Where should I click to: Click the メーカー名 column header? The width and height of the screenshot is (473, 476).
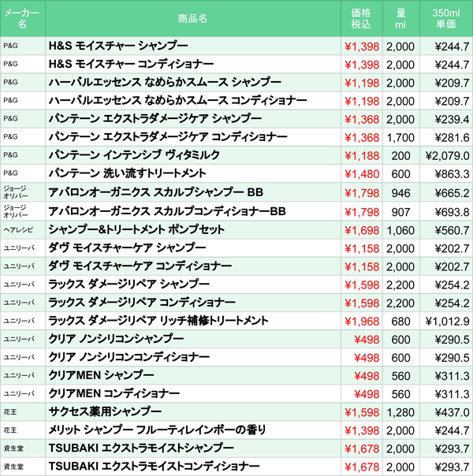[22, 18]
